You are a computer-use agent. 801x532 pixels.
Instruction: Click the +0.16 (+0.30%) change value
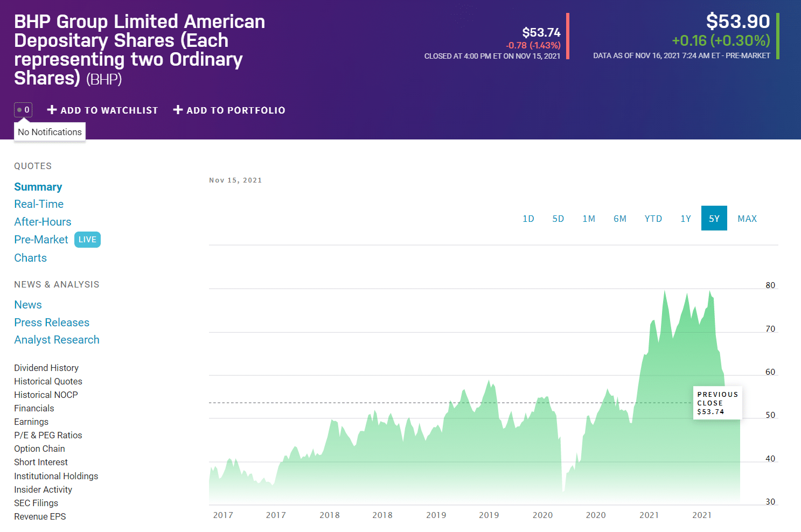[721, 40]
